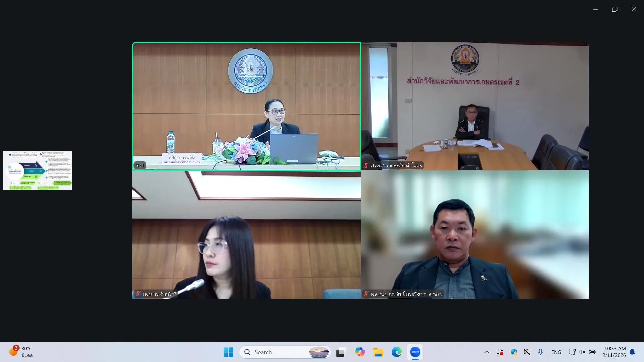Viewport: 644px width, 362px height.
Task: Open File Explorer from the taskbar
Action: (x=378, y=352)
